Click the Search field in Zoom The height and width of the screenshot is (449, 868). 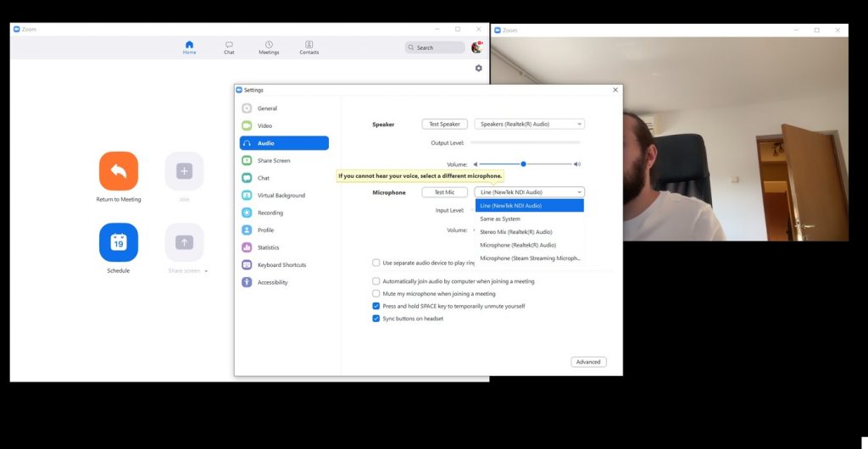tap(435, 47)
